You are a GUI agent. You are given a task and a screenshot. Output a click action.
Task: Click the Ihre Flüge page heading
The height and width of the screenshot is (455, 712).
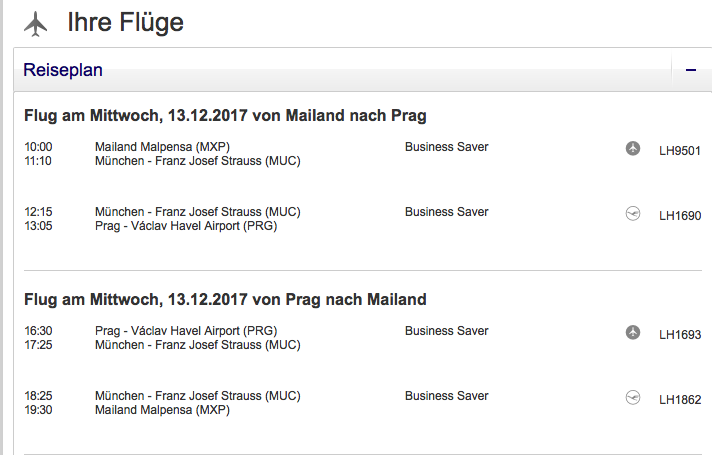[x=125, y=22]
